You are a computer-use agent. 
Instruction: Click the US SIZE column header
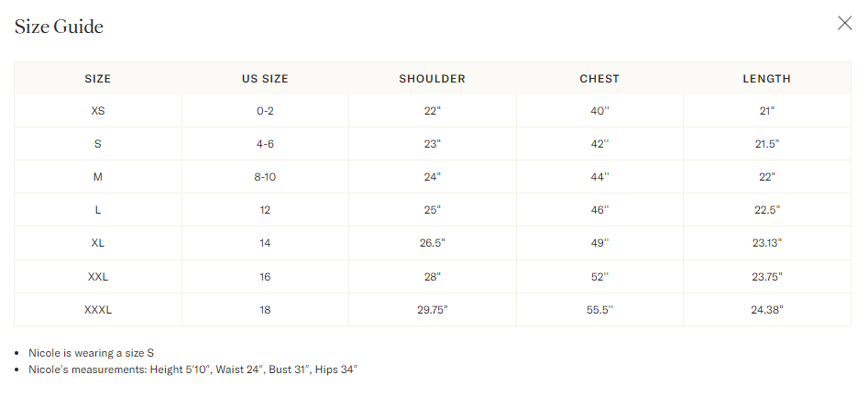[x=265, y=79]
